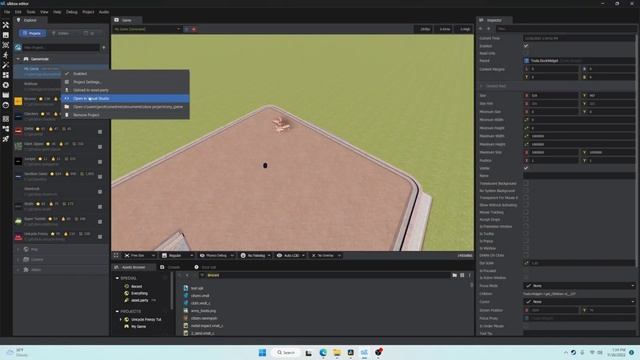Image resolution: width=640 pixels, height=360 pixels.
Task: Click the three-dot options icon in asset browser
Action: pyautogui.click(x=469, y=276)
